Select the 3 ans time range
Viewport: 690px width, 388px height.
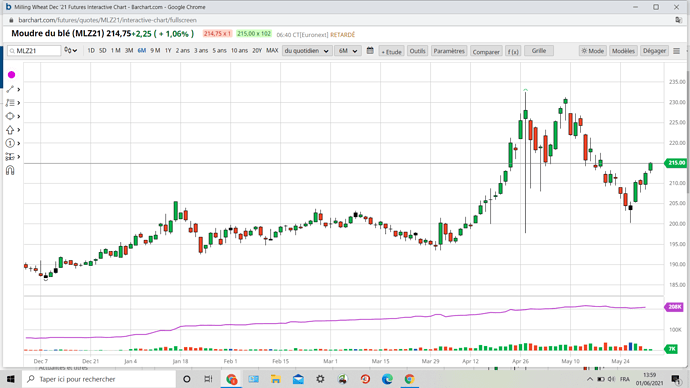click(201, 51)
